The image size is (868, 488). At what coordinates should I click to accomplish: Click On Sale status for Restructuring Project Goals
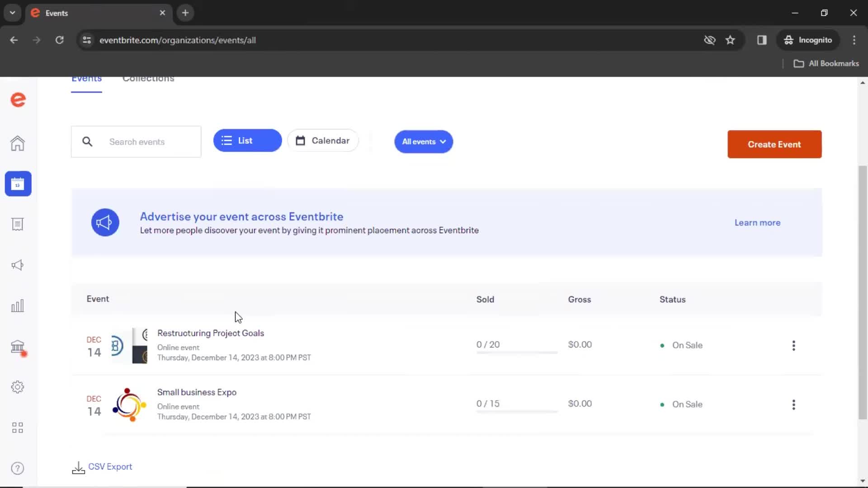tap(681, 346)
